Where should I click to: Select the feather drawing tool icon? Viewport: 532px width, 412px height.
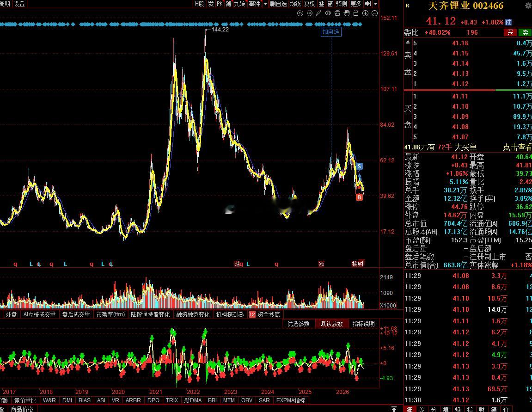[318, 13]
